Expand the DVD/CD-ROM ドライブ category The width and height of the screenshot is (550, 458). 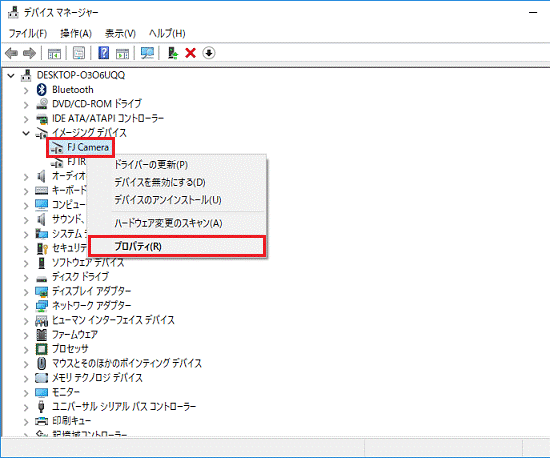point(26,105)
